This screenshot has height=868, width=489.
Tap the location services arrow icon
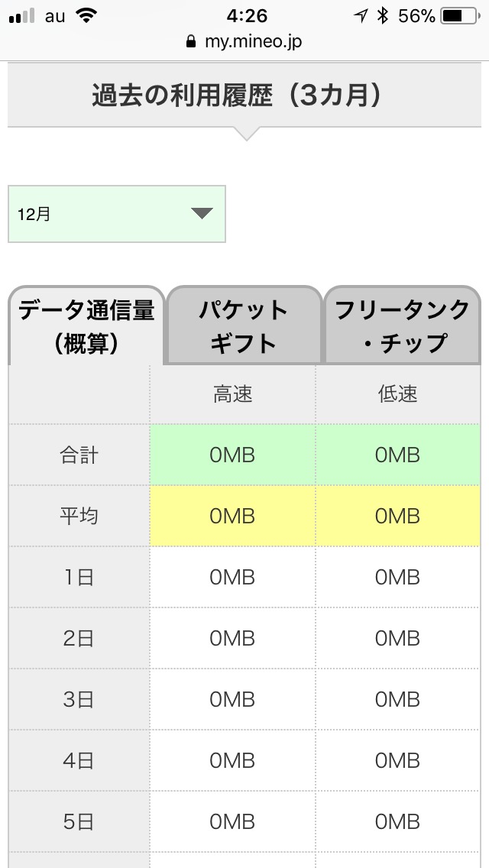(x=361, y=16)
